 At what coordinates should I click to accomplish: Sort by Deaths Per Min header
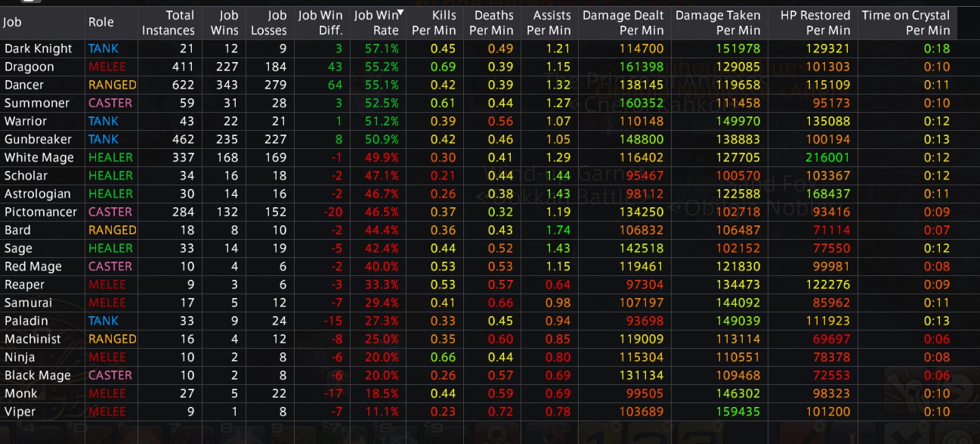491,23
